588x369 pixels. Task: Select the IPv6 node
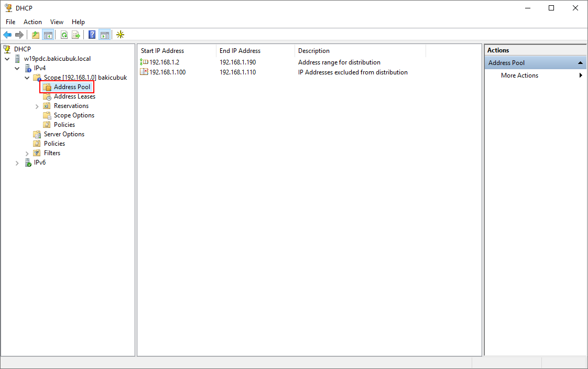[x=40, y=162]
